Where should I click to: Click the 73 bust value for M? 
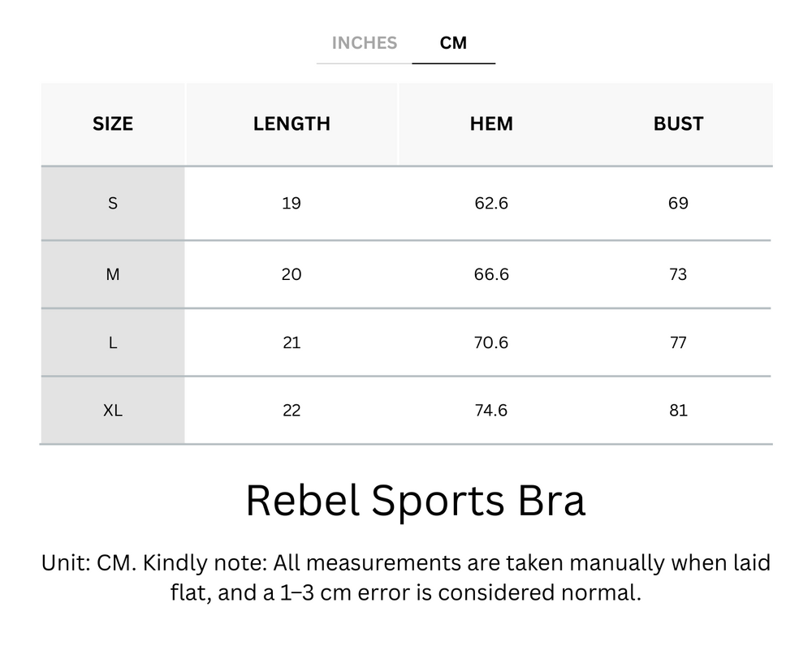pyautogui.click(x=678, y=275)
